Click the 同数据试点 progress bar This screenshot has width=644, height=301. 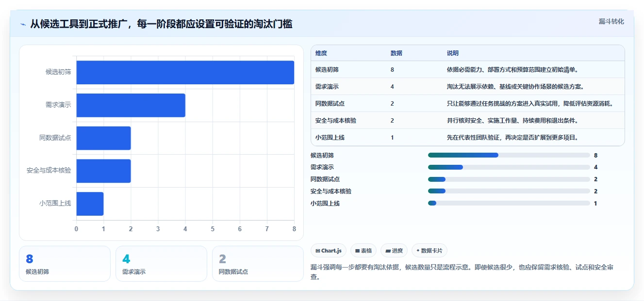(509, 179)
